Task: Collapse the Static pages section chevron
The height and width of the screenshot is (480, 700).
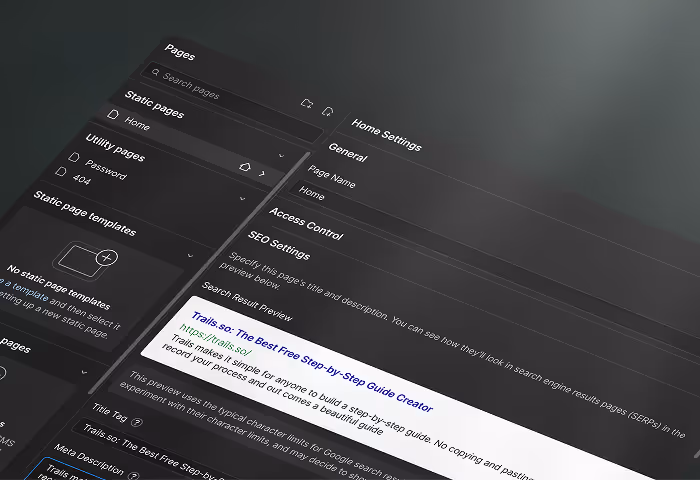Action: (x=281, y=156)
